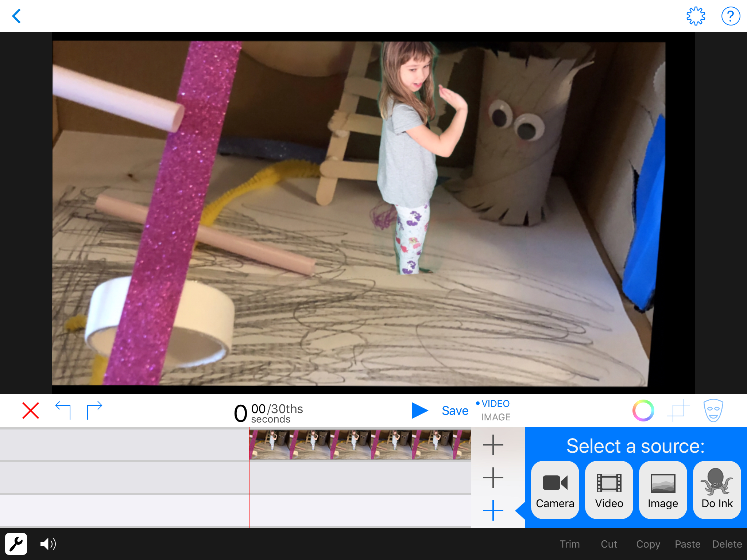The height and width of the screenshot is (560, 747).
Task: Mute audio with speaker icon
Action: [x=48, y=544]
